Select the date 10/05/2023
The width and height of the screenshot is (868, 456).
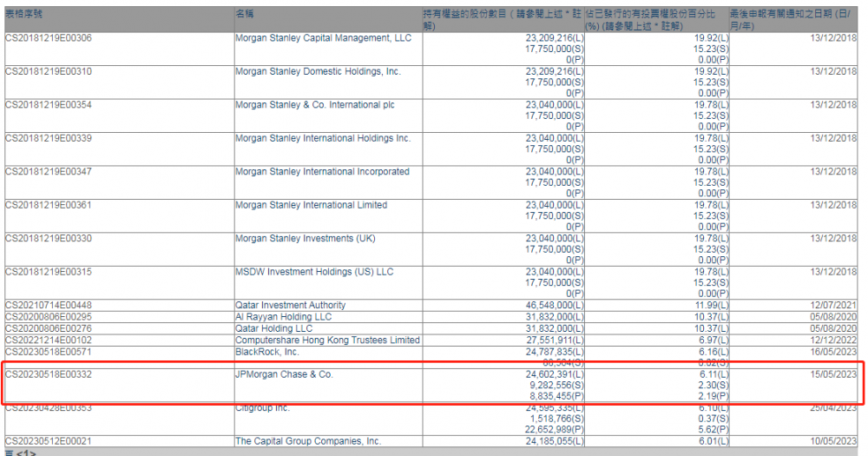pyautogui.click(x=833, y=441)
